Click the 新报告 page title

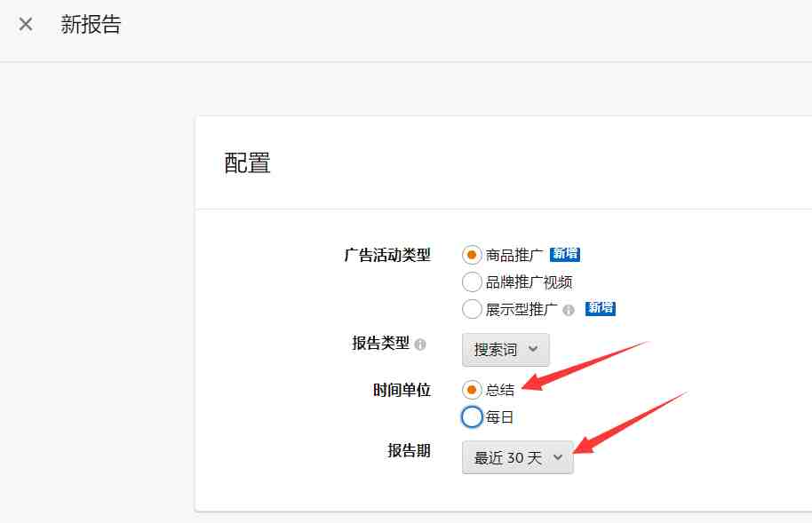tap(91, 24)
